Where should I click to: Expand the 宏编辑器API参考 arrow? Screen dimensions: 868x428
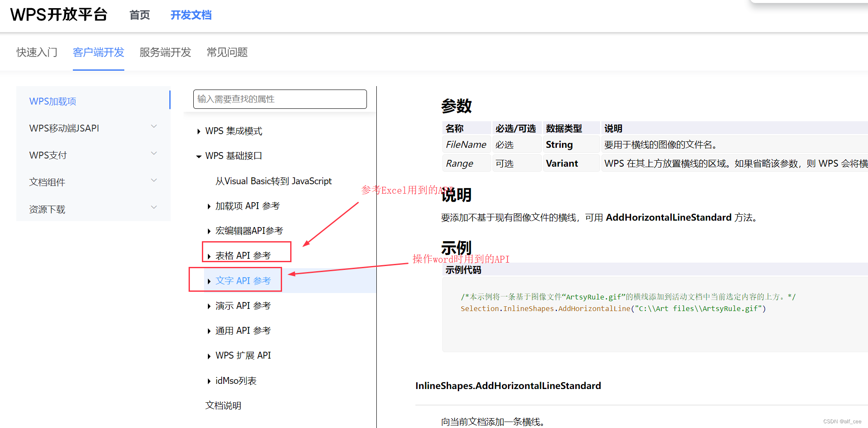click(x=209, y=231)
